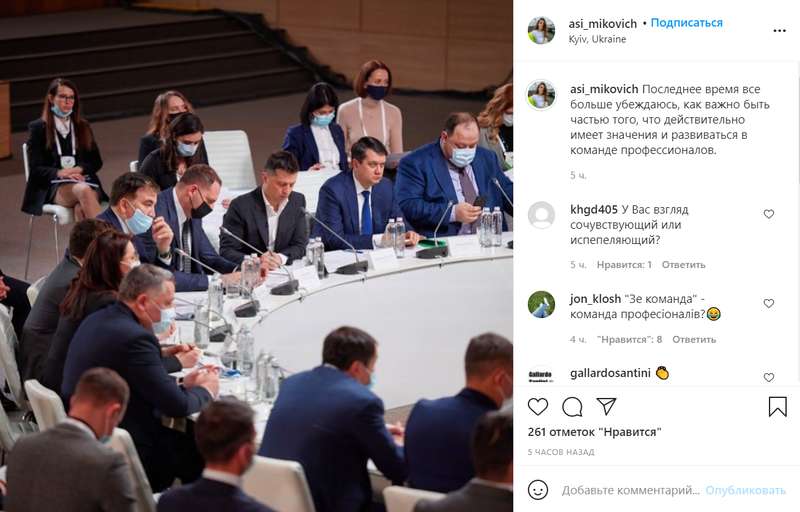Reply to khgd405 via Ответить
The height and width of the screenshot is (512, 800).
pos(684,265)
